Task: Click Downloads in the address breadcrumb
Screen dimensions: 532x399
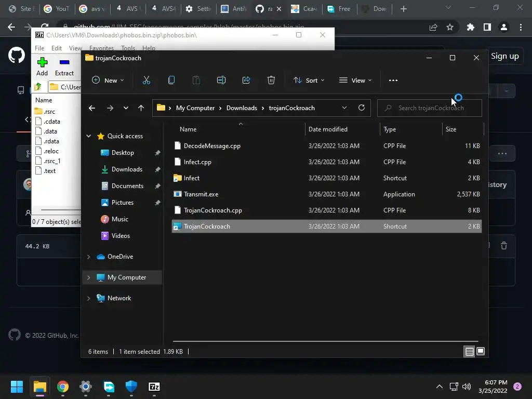Action: [x=242, y=108]
